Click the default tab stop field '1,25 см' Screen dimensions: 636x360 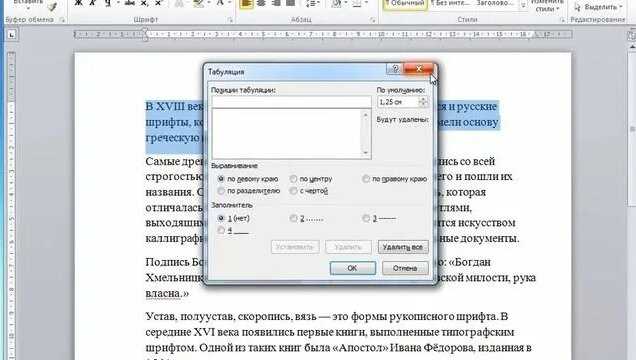pyautogui.click(x=398, y=102)
